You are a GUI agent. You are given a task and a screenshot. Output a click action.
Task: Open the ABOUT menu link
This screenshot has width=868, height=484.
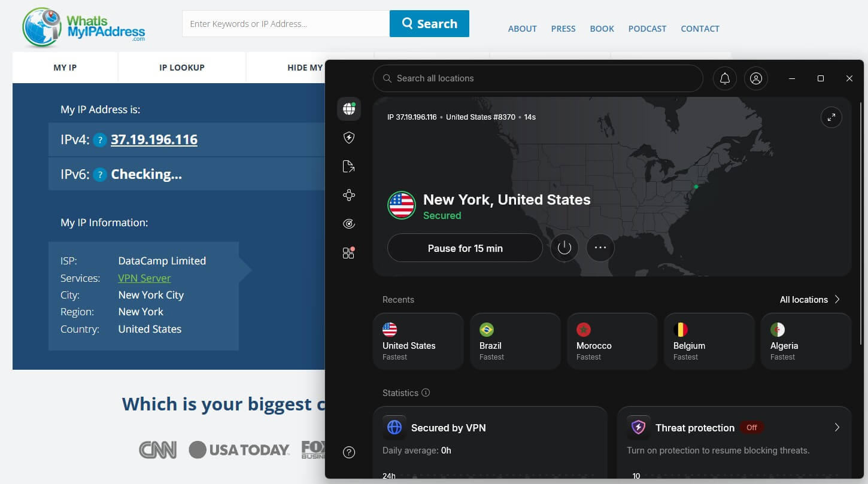point(522,29)
